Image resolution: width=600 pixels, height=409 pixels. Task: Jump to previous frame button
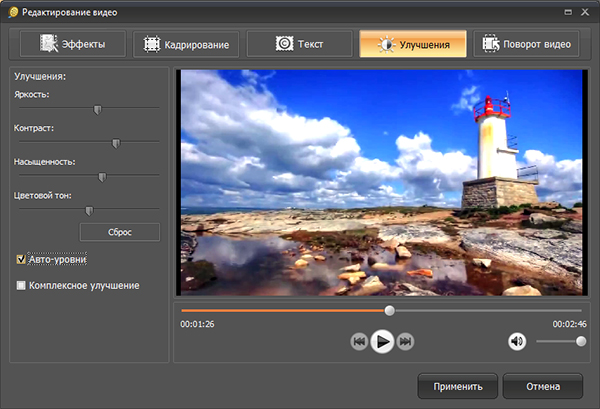click(x=359, y=341)
